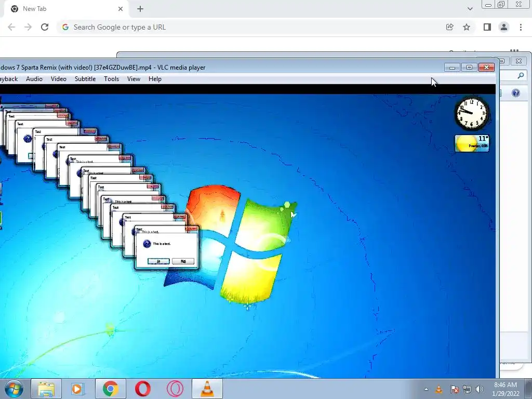Expand Chrome's tab search chevron
Image resolution: width=532 pixels, height=399 pixels.
(470, 9)
